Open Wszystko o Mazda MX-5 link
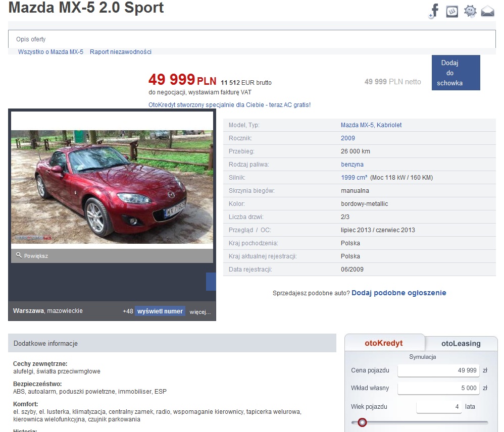The height and width of the screenshot is (432, 504). pyautogui.click(x=51, y=51)
